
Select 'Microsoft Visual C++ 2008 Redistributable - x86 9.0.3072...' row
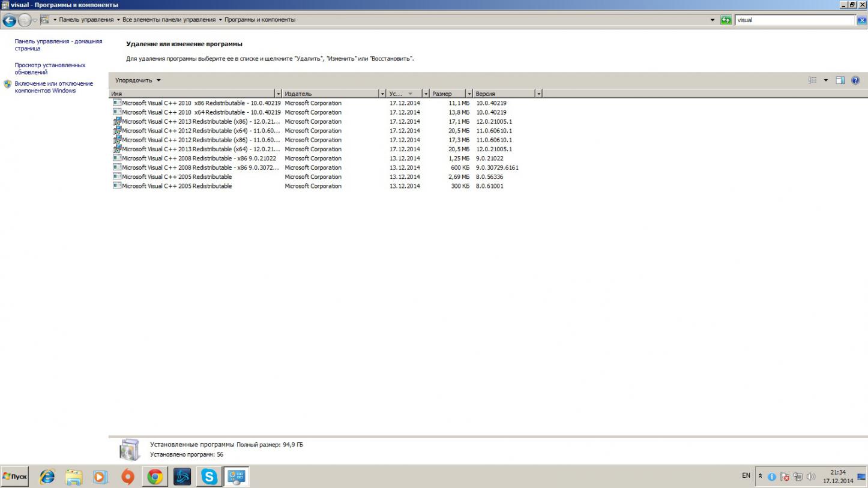pyautogui.click(x=316, y=167)
